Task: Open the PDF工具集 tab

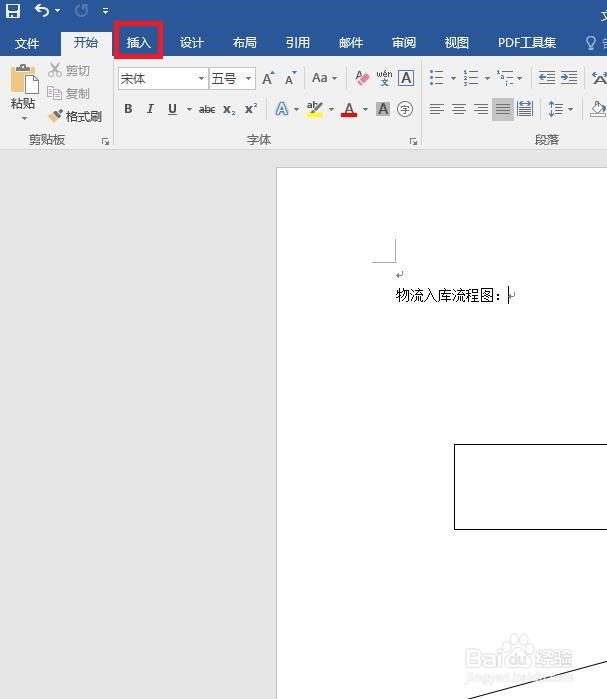Action: click(527, 43)
